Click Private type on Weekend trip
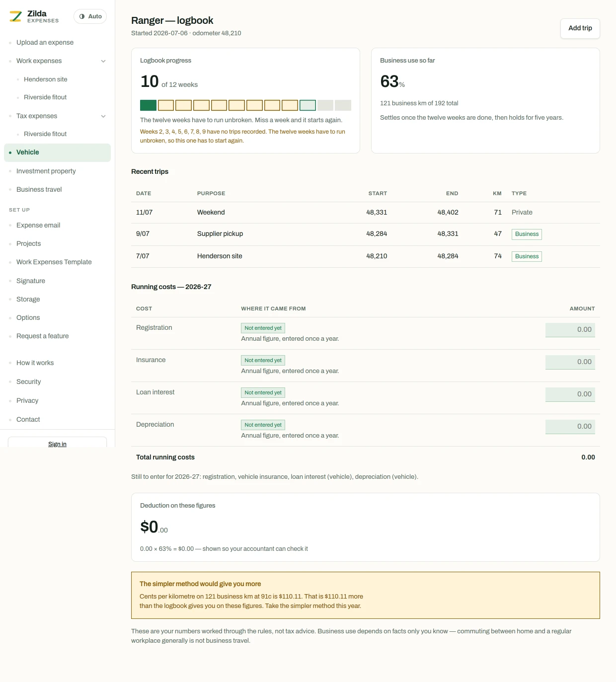The height and width of the screenshot is (682, 616). coord(522,213)
